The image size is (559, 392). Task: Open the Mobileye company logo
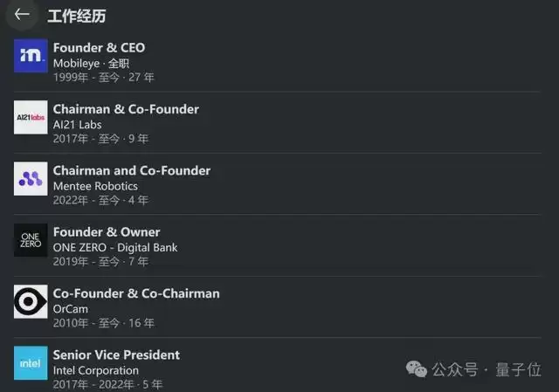31,56
